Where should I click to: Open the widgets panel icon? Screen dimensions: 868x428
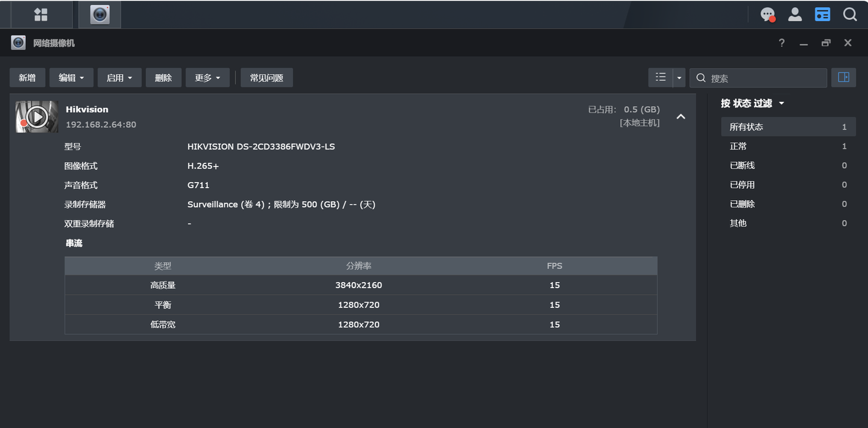(x=822, y=14)
